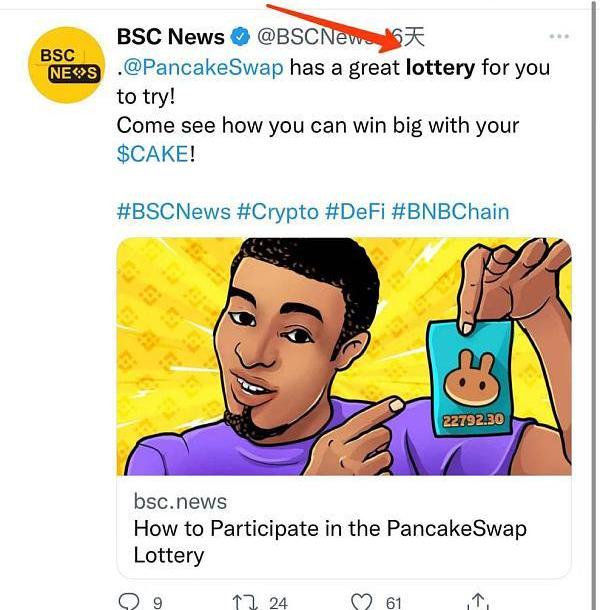Click the bsc.news domain label
The image size is (600, 610).
click(180, 501)
